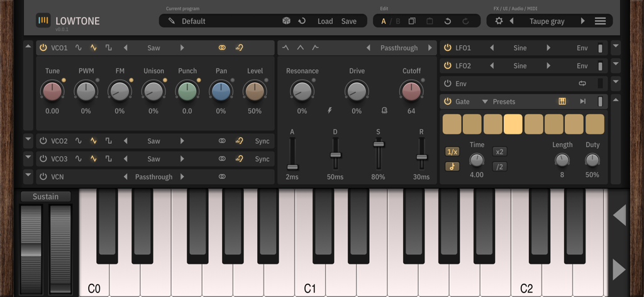
Task: Click the Env loop icon
Action: [x=582, y=84]
